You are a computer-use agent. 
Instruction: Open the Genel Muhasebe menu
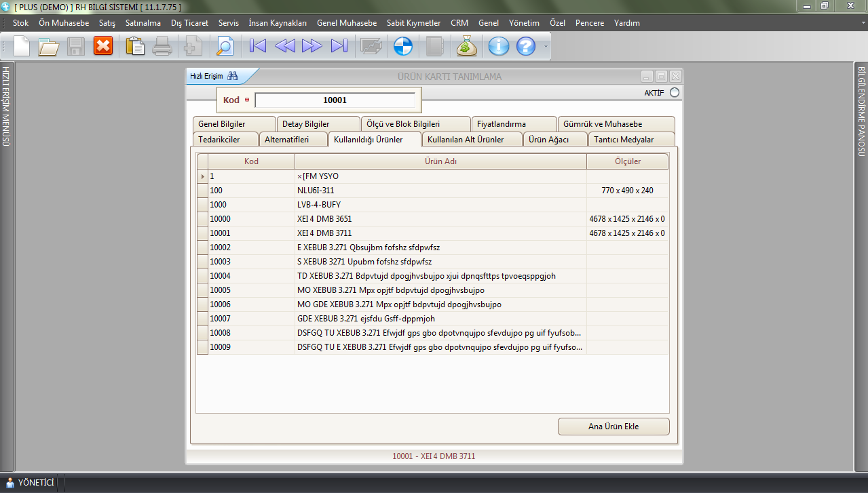pyautogui.click(x=346, y=23)
